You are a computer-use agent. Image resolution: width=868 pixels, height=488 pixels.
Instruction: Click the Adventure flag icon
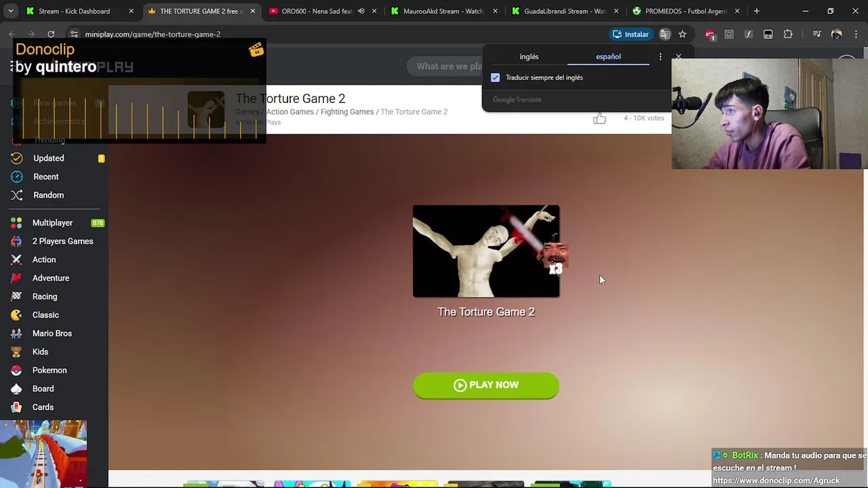[x=16, y=278]
